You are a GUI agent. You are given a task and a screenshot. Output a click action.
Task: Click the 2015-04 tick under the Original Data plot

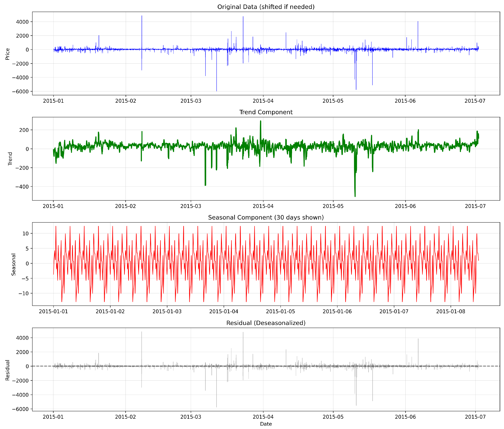[x=263, y=101]
